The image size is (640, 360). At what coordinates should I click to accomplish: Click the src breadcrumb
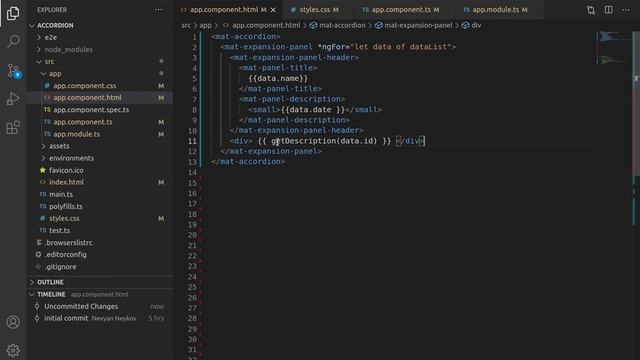[186, 25]
